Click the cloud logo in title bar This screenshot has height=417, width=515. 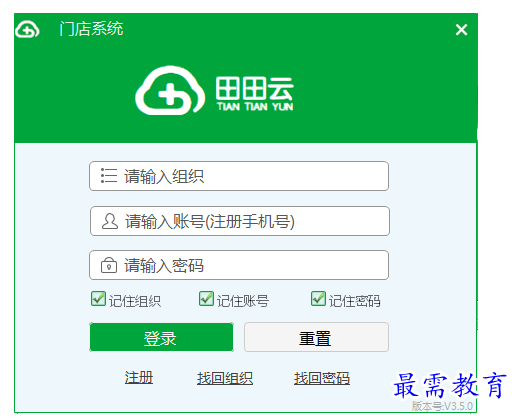[x=27, y=30]
